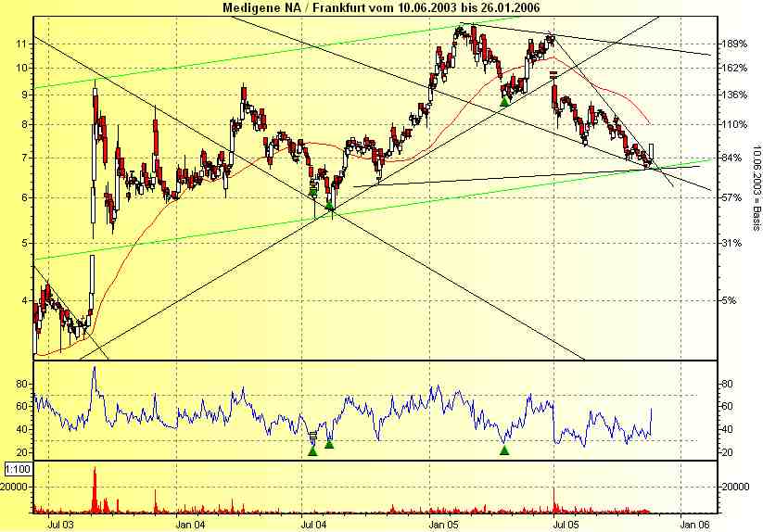
Task: Click the '5%' percent axis label
Action: (729, 300)
